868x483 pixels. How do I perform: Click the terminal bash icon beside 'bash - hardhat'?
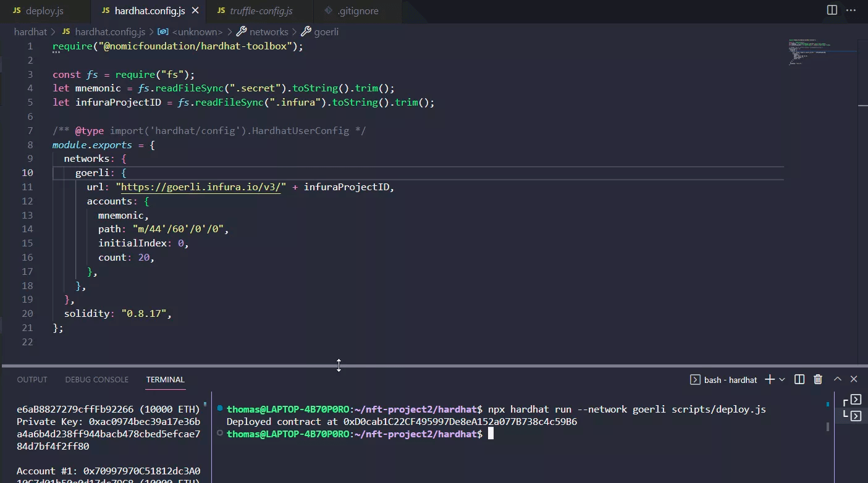694,380
